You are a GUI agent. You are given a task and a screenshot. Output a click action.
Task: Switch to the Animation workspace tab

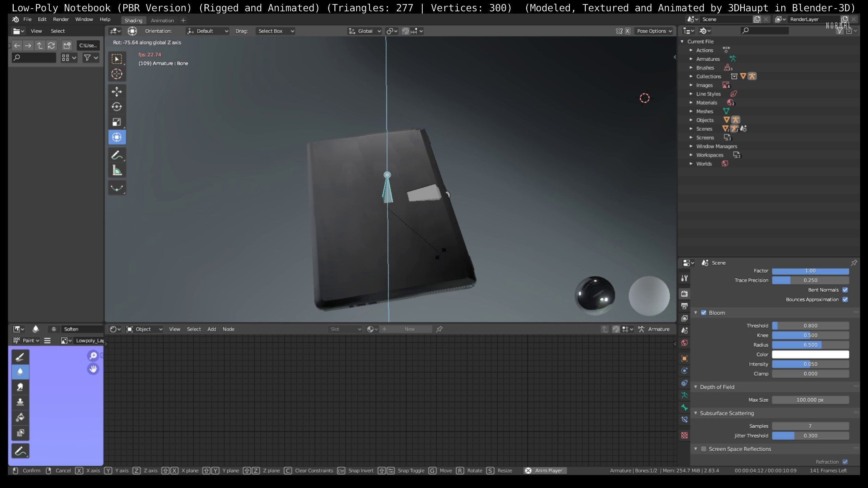point(162,20)
